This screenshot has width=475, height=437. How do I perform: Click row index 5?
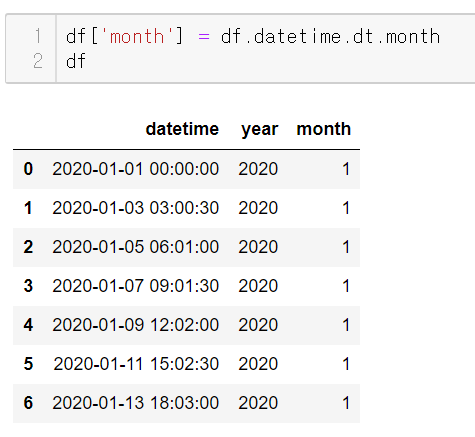coord(28,364)
